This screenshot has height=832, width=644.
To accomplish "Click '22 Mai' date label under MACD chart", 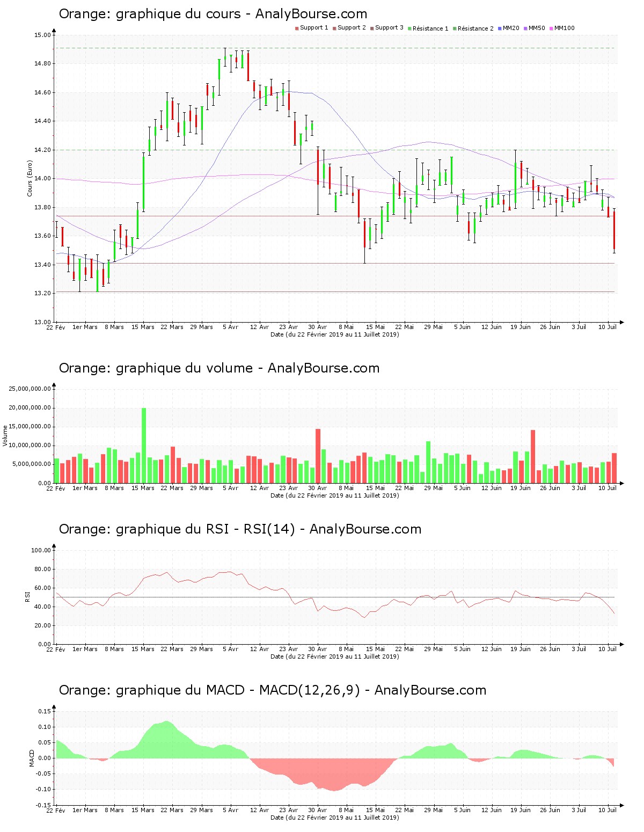I will pyautogui.click(x=404, y=810).
